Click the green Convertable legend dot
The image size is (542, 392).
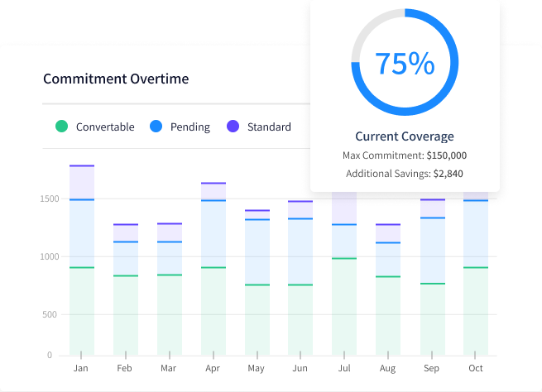pyautogui.click(x=61, y=126)
